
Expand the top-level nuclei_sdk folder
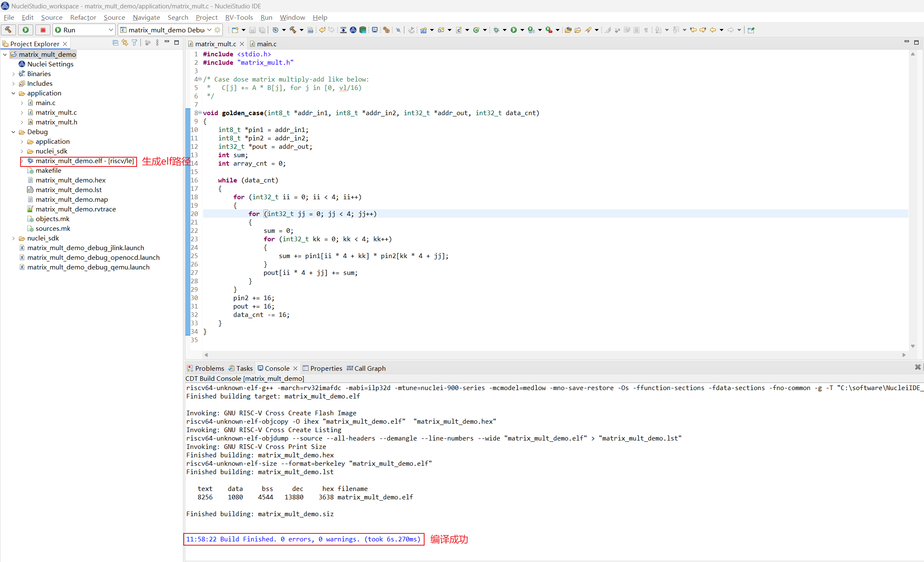coord(13,238)
